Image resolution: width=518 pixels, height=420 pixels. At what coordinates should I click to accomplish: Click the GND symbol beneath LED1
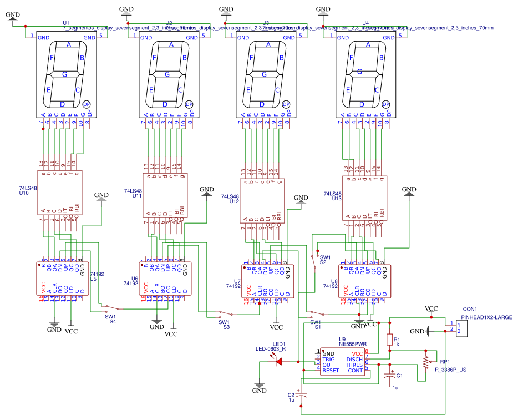pos(260,388)
